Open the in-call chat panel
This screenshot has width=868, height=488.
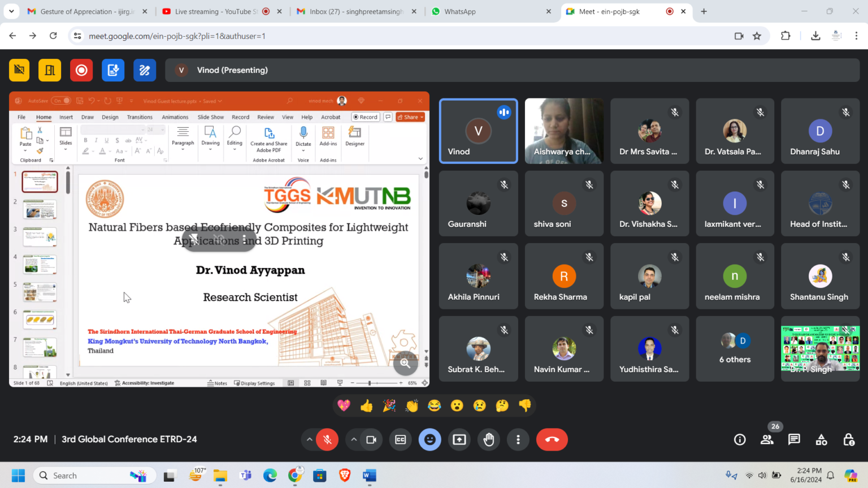point(794,439)
